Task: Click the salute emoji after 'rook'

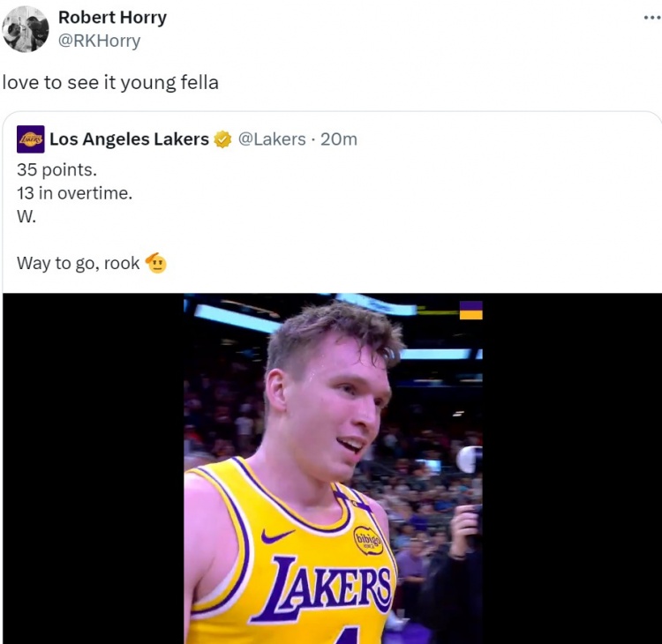Action: [156, 263]
